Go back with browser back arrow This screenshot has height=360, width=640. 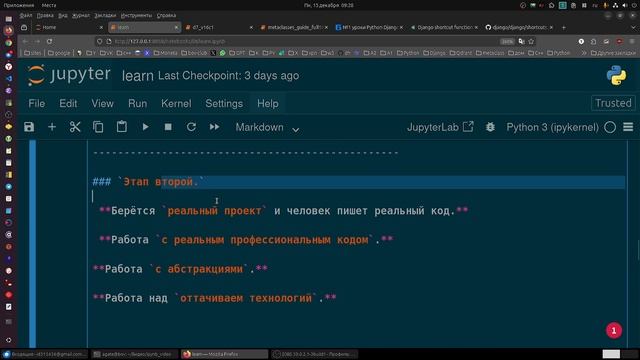25,41
